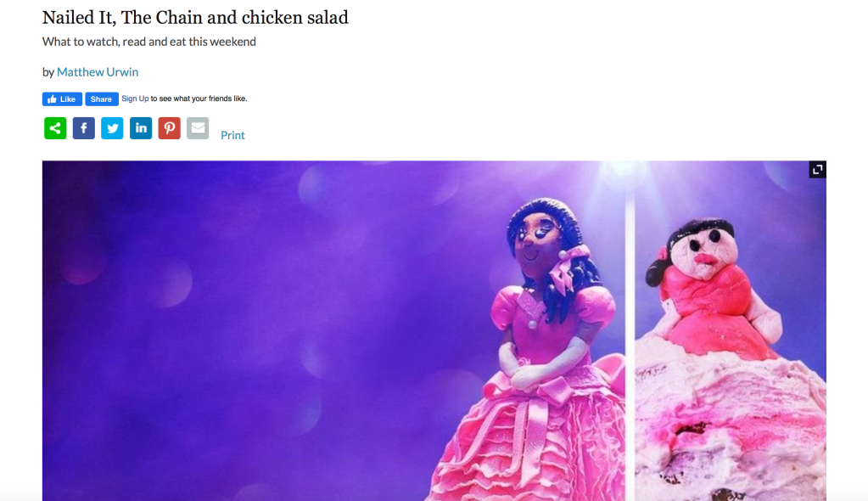
Task: Open Matthew Urwin author link
Action: [x=98, y=72]
